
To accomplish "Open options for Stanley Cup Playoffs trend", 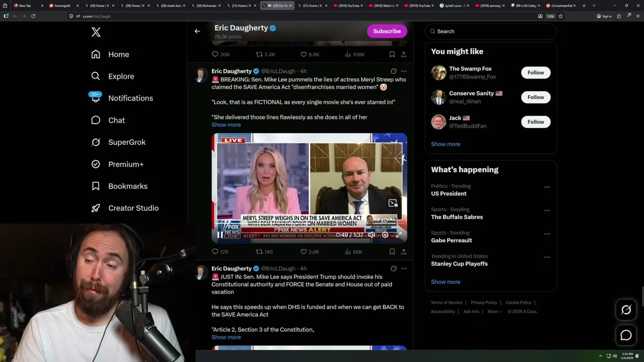I will (x=547, y=257).
